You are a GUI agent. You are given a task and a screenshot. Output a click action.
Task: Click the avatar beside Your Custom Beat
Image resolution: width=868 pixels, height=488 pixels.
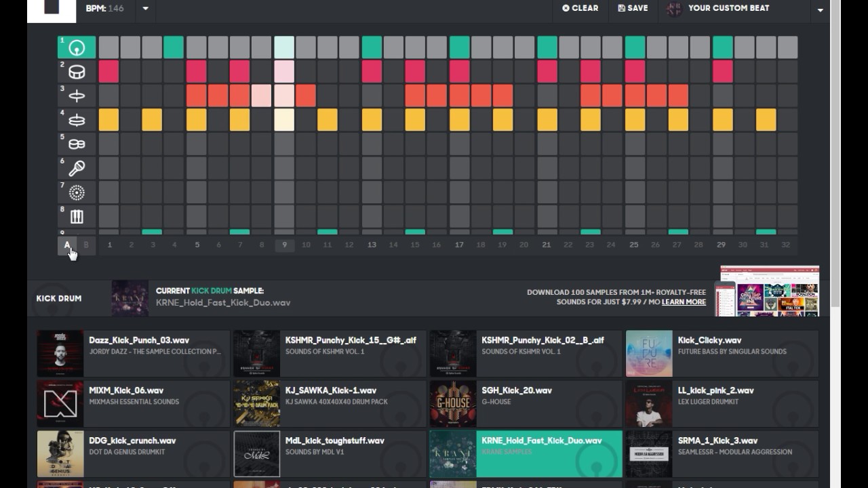674,8
